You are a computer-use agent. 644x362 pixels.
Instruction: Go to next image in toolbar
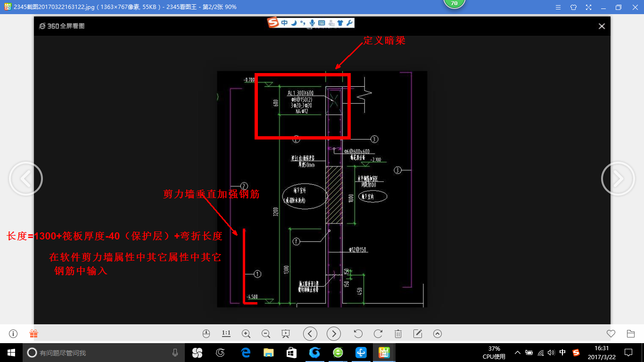pos(334,334)
